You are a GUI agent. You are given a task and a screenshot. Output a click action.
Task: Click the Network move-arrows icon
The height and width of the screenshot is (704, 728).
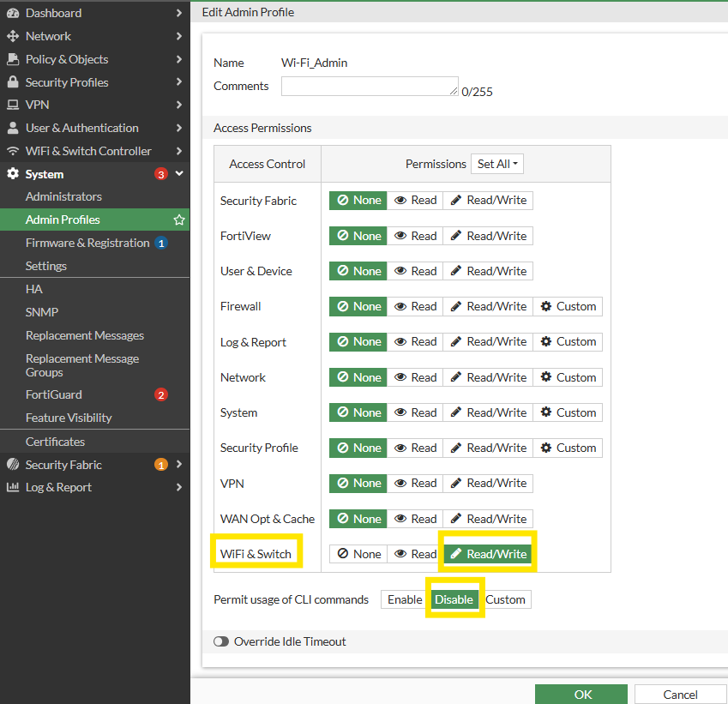pos(13,36)
